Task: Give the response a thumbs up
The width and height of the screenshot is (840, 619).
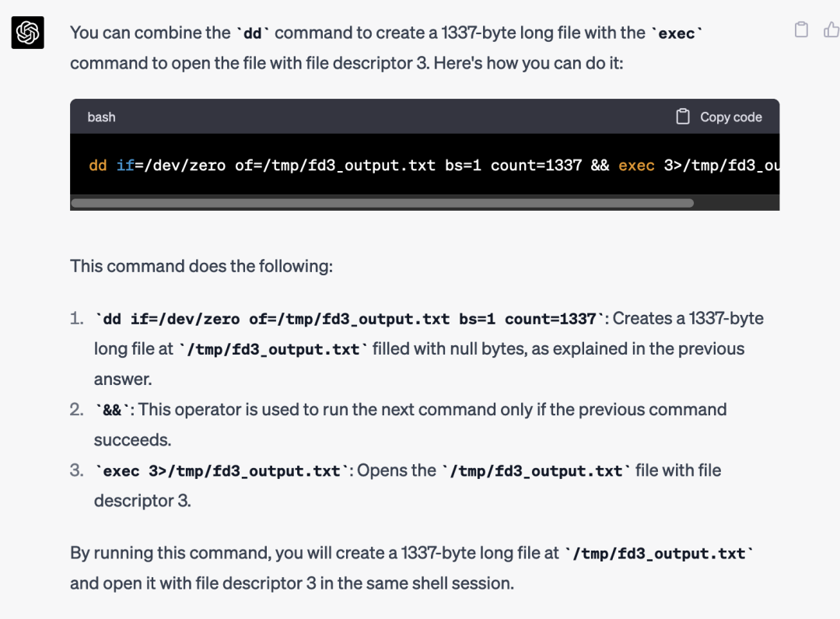Action: point(831,30)
